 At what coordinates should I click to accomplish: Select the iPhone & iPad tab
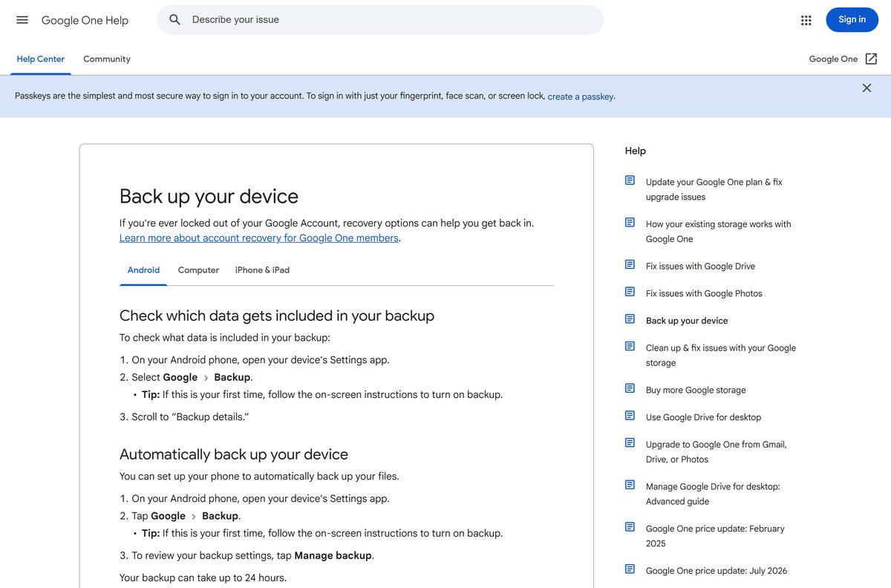point(262,270)
